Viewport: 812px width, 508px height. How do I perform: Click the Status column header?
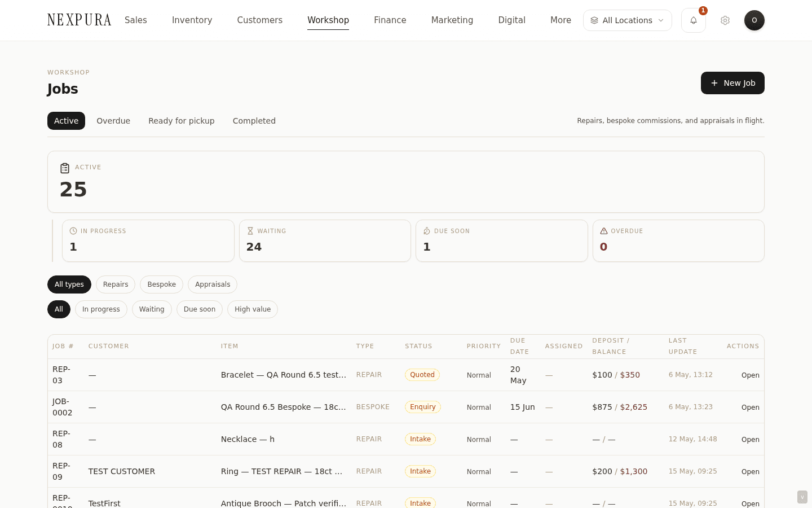[x=418, y=347]
